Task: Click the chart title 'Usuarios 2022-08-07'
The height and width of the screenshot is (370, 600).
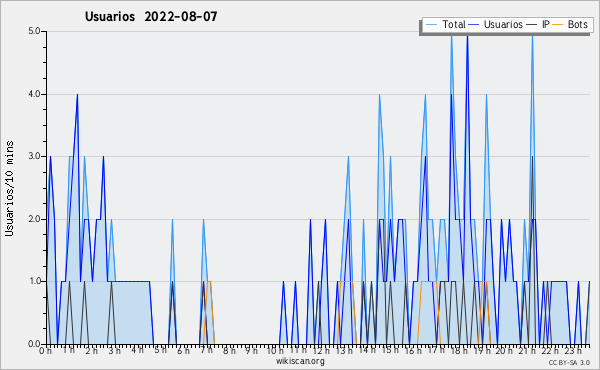Action: point(151,16)
